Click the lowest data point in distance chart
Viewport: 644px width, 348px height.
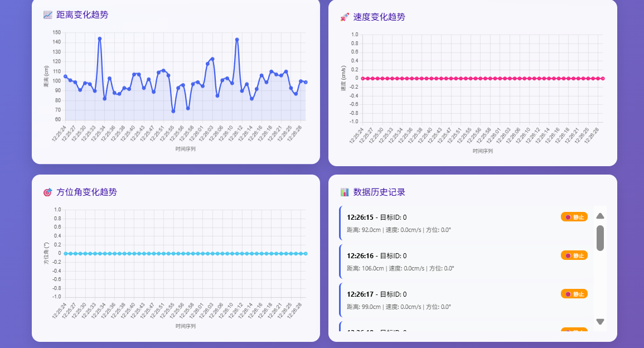[x=173, y=112]
